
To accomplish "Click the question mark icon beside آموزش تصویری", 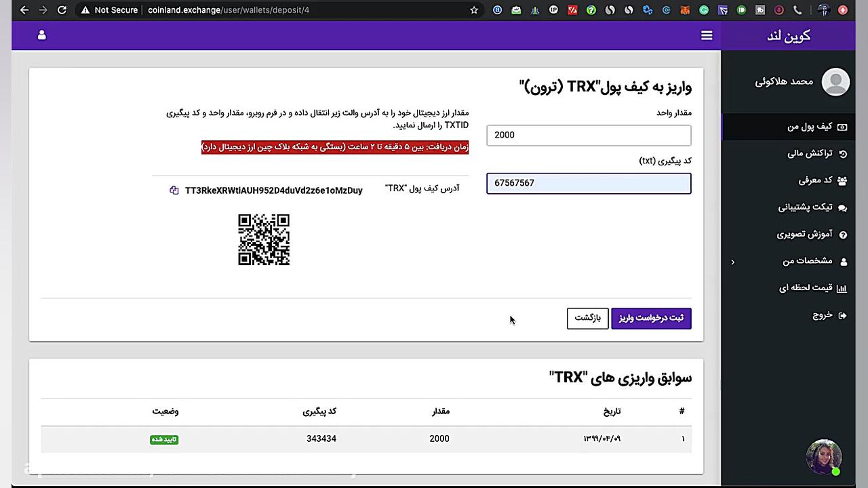I will click(x=842, y=235).
